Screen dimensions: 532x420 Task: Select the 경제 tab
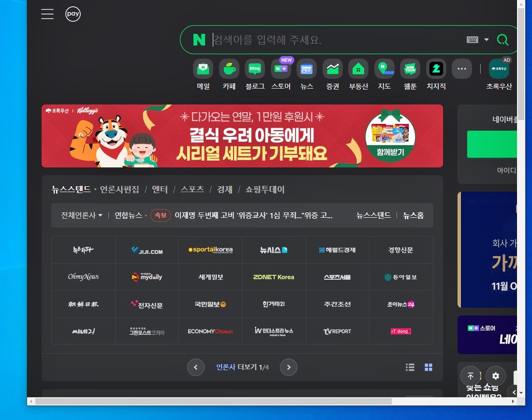[224, 190]
